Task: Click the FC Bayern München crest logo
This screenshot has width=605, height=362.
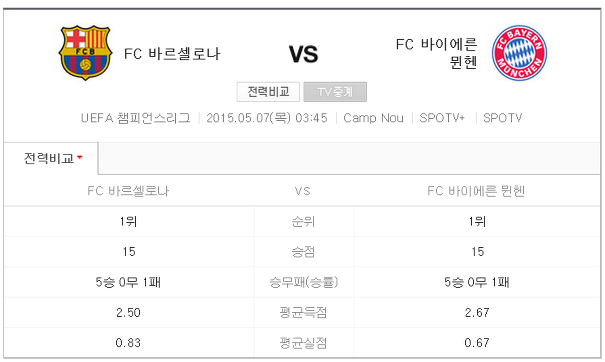Action: tap(519, 53)
